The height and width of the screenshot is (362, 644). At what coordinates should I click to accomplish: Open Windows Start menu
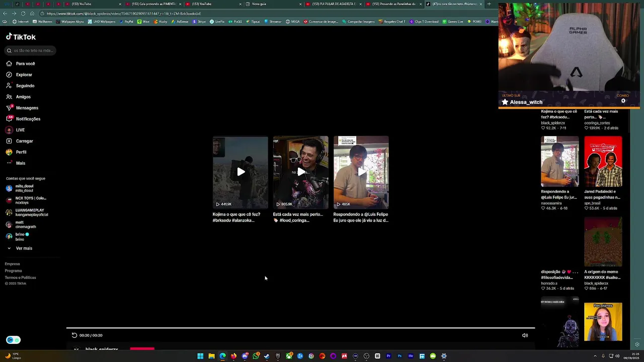click(200, 356)
